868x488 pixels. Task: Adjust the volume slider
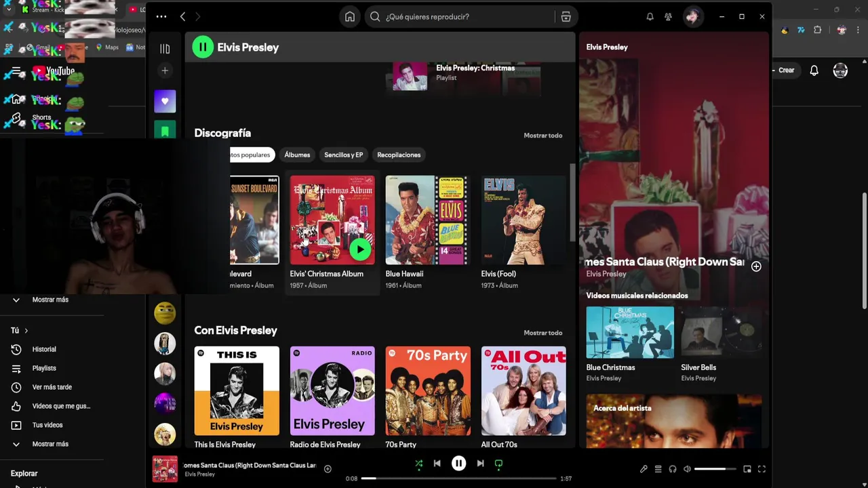715,469
